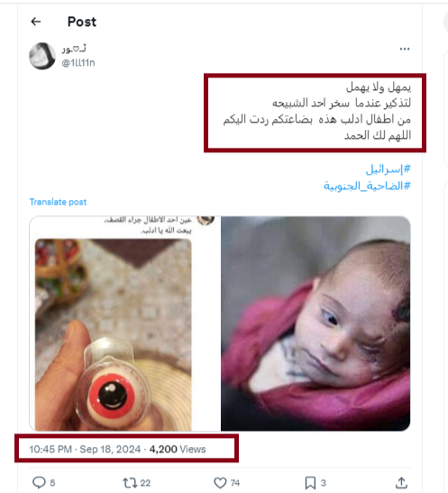Click the reply speech bubble icon
This screenshot has width=448, height=493.
[39, 482]
